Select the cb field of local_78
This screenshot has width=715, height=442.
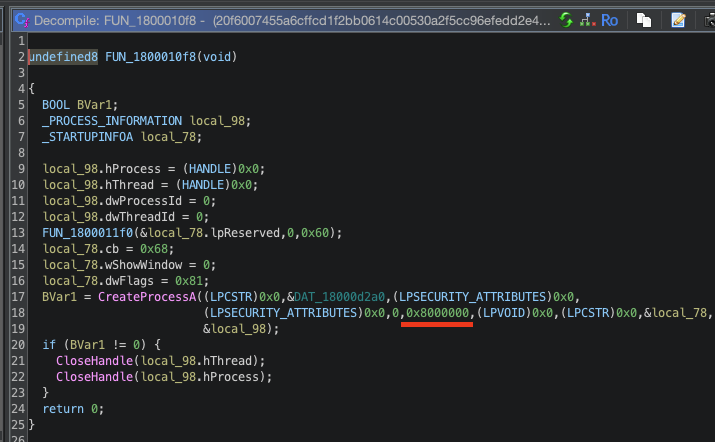(112, 249)
